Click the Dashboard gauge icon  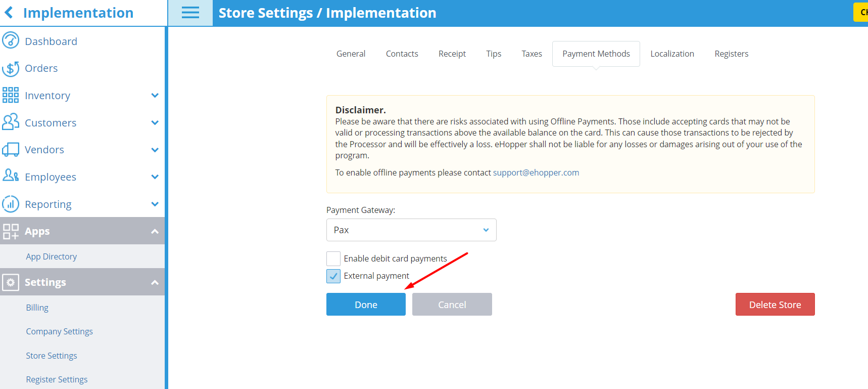pyautogui.click(x=11, y=40)
